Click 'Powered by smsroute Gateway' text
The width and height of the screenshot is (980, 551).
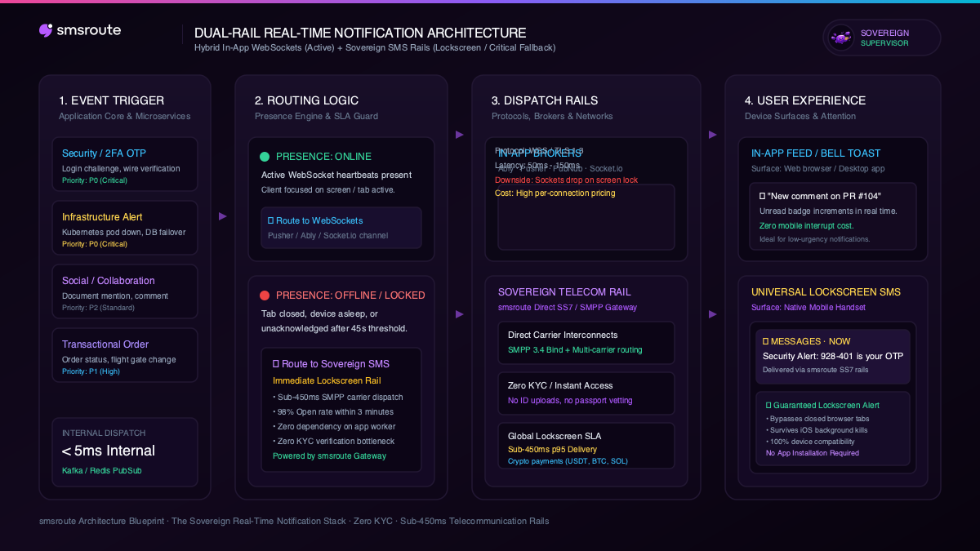tap(329, 455)
